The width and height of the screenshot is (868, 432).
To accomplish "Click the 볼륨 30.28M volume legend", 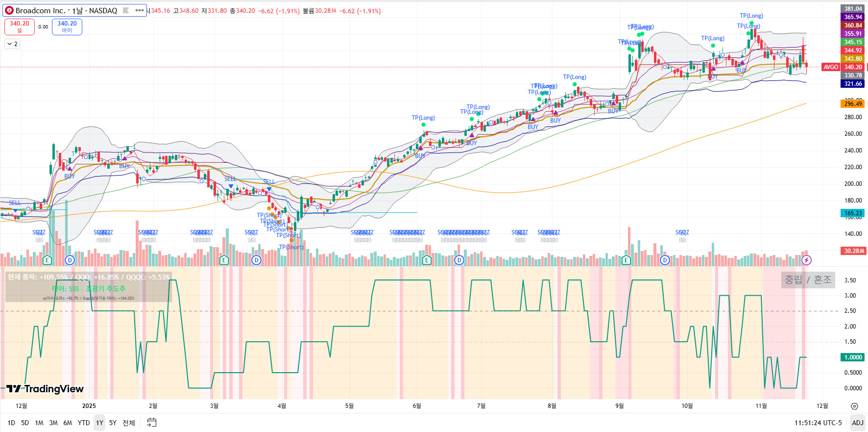I will pos(319,11).
